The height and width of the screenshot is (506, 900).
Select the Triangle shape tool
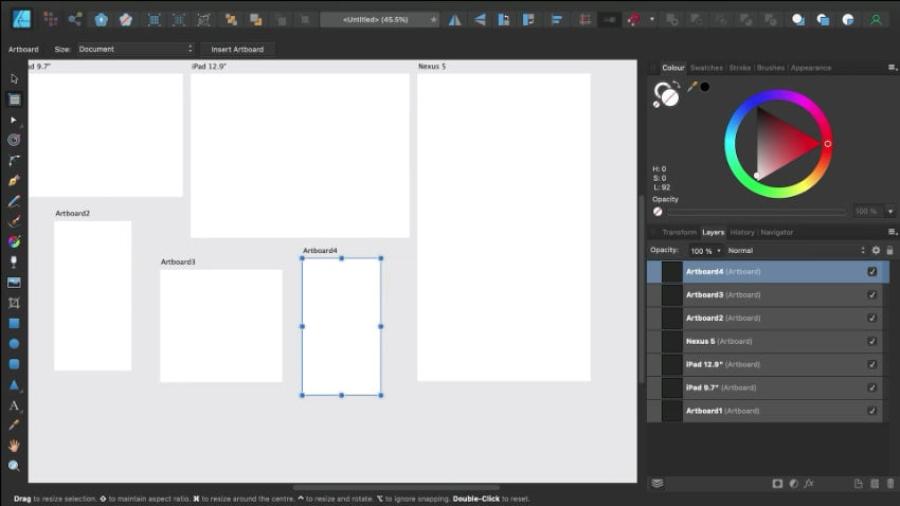(x=14, y=385)
